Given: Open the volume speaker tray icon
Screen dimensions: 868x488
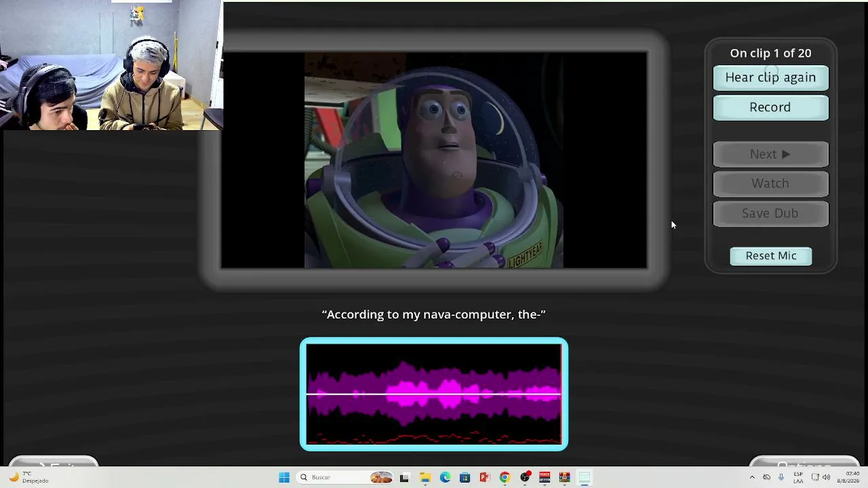Looking at the screenshot, I should point(826,478).
